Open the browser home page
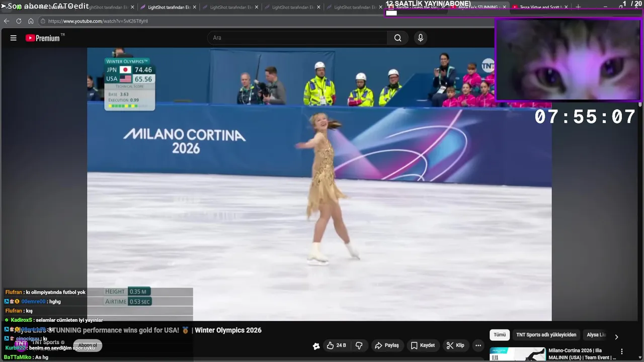The image size is (644, 362). pyautogui.click(x=31, y=21)
